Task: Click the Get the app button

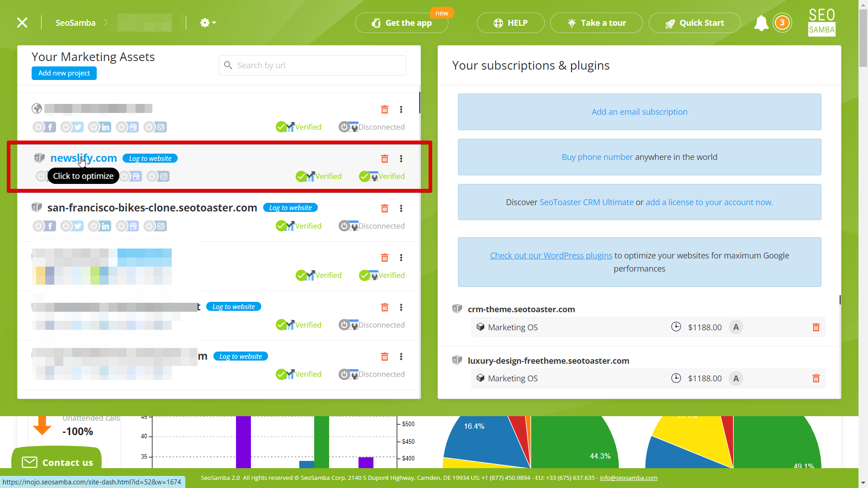Action: click(401, 23)
